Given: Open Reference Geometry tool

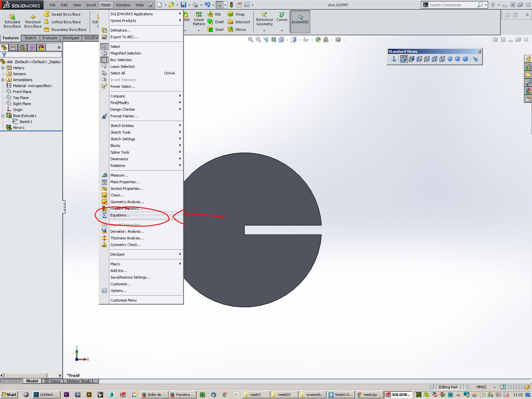Looking at the screenshot, I should (264, 19).
